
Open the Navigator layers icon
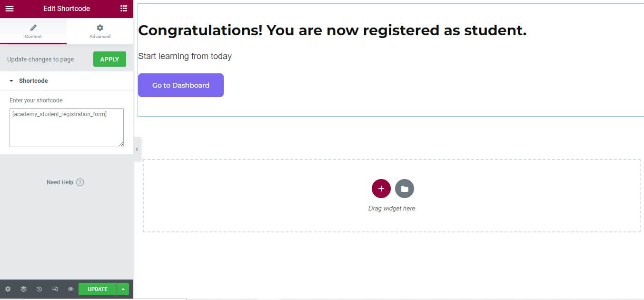[x=23, y=289]
